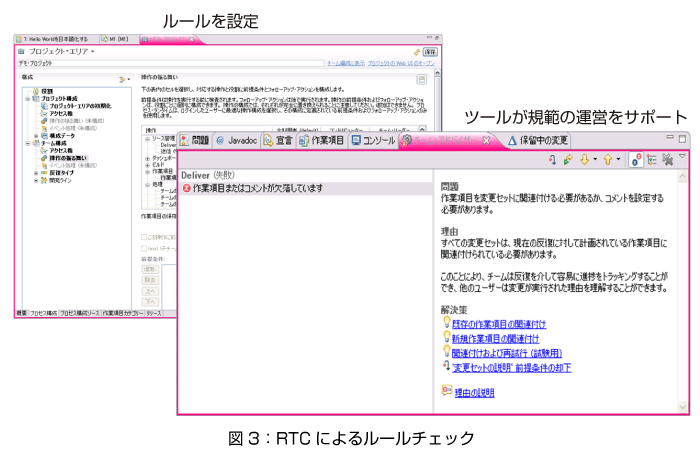
Task: Toggle the show-failures-only filter icon with red badge
Action: 636,160
